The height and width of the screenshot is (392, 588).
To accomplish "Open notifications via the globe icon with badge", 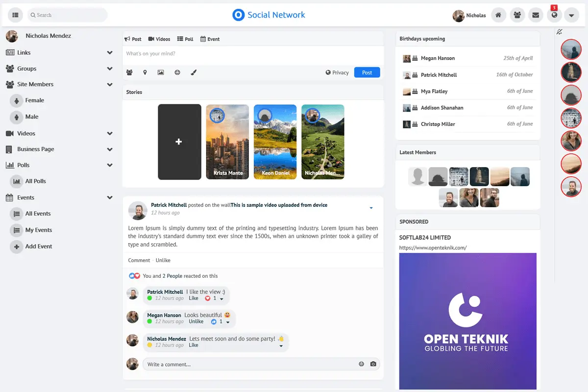I will (554, 15).
